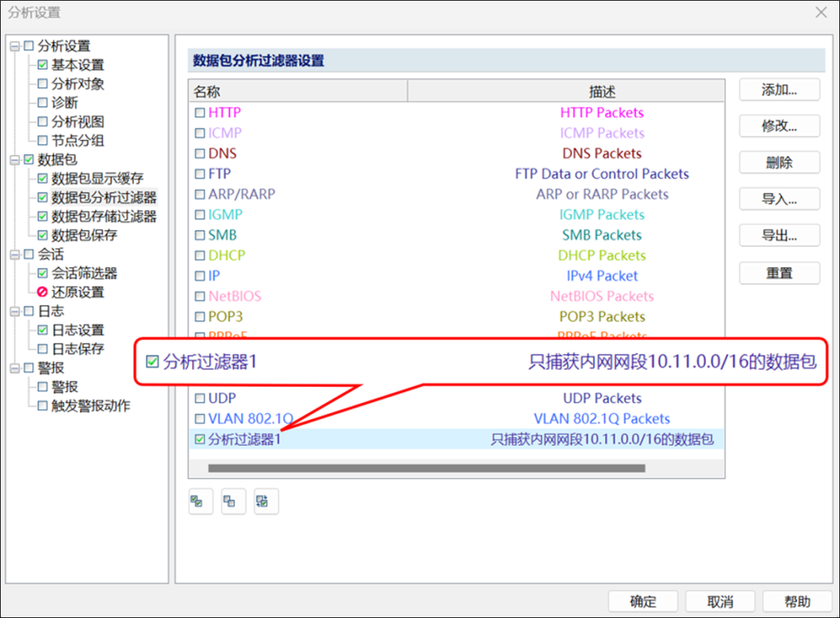Click the 添加 button to add a filter

click(x=779, y=90)
